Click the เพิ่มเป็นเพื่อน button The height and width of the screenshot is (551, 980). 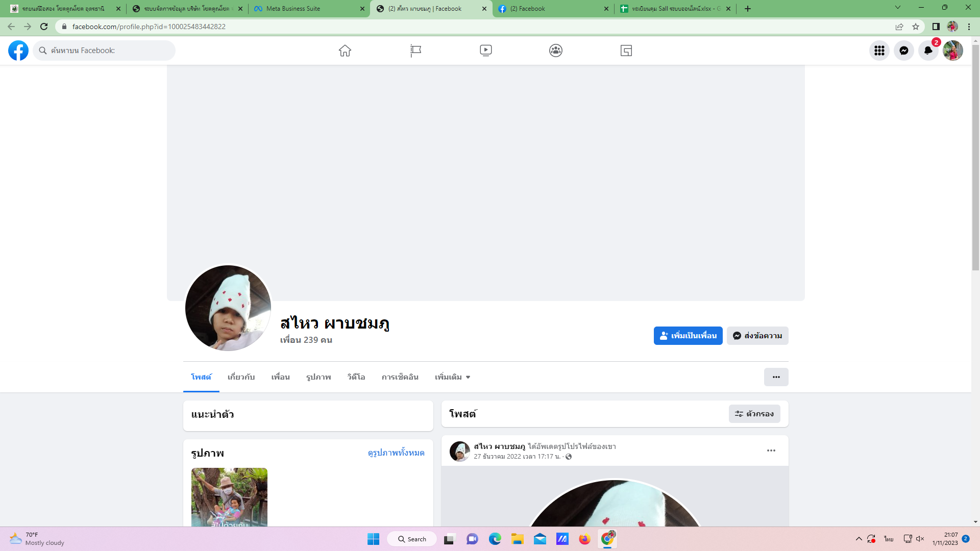(x=688, y=336)
